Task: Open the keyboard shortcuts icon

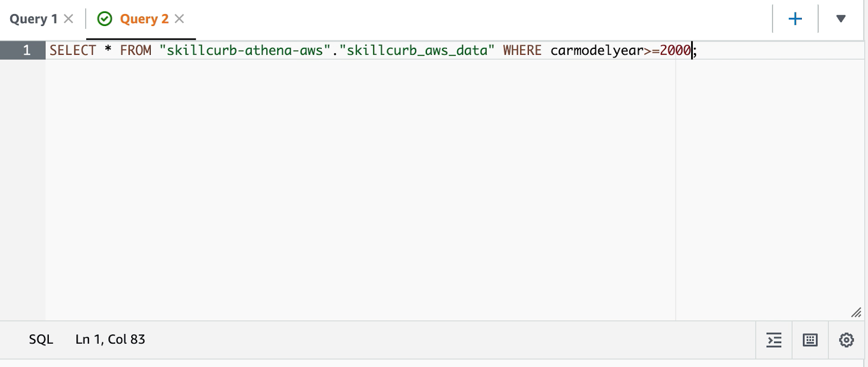Action: (810, 340)
